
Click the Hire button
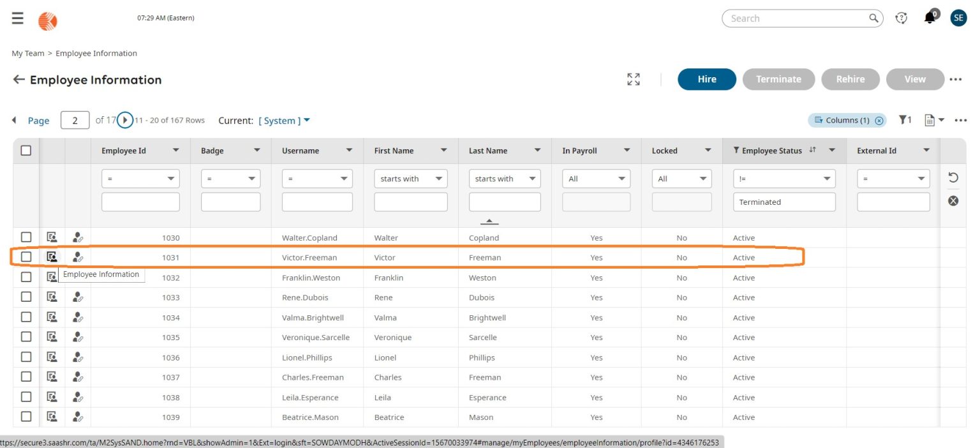coord(706,78)
